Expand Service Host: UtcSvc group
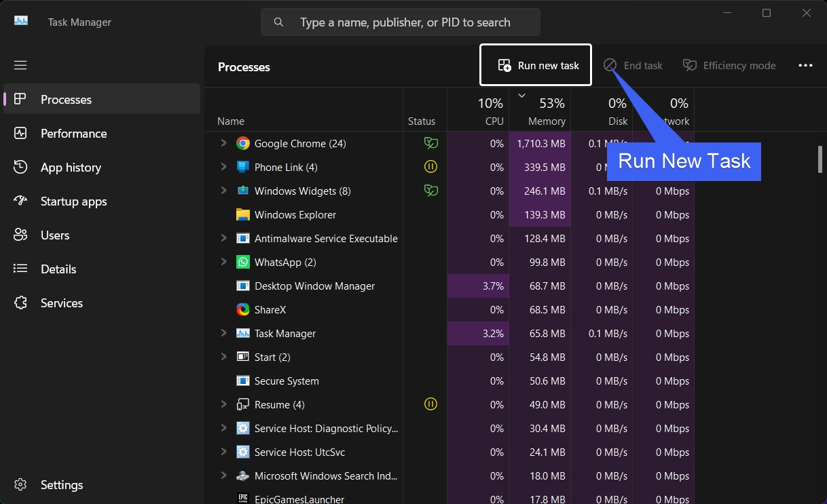 pyautogui.click(x=223, y=452)
